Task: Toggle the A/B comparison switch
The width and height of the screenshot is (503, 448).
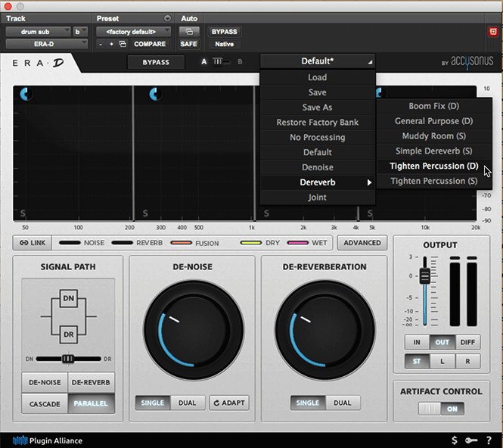Action: [x=222, y=61]
